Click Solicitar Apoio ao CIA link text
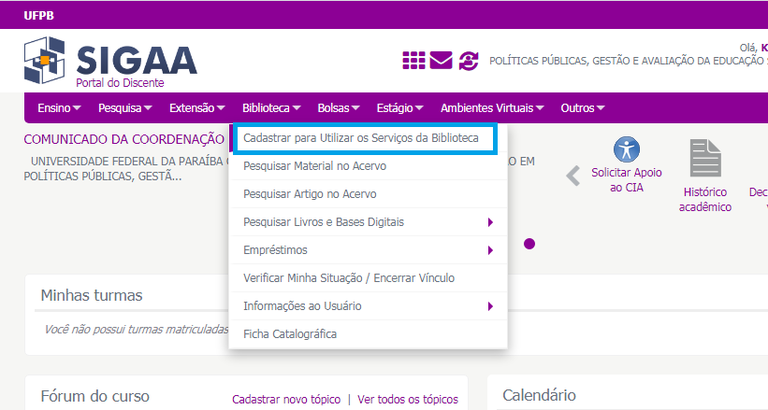768x410 pixels. [x=626, y=180]
